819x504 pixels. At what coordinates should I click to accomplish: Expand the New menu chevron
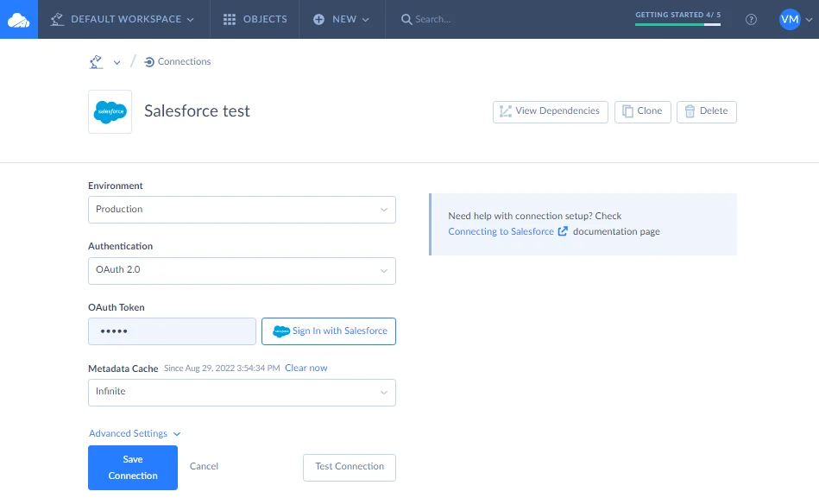click(x=366, y=20)
